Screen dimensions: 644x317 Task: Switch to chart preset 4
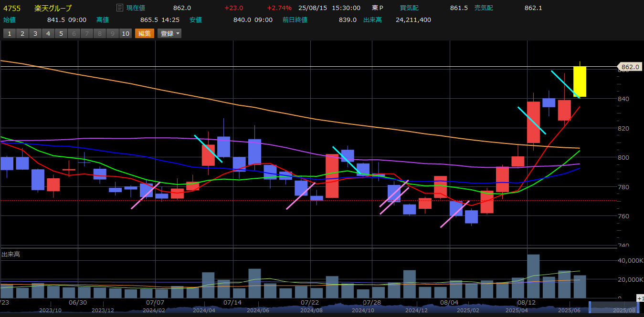point(48,33)
